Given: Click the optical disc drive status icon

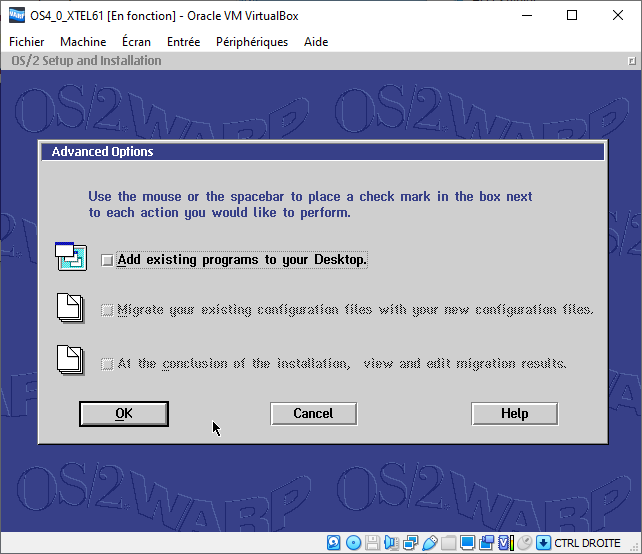Looking at the screenshot, I should [x=353, y=543].
